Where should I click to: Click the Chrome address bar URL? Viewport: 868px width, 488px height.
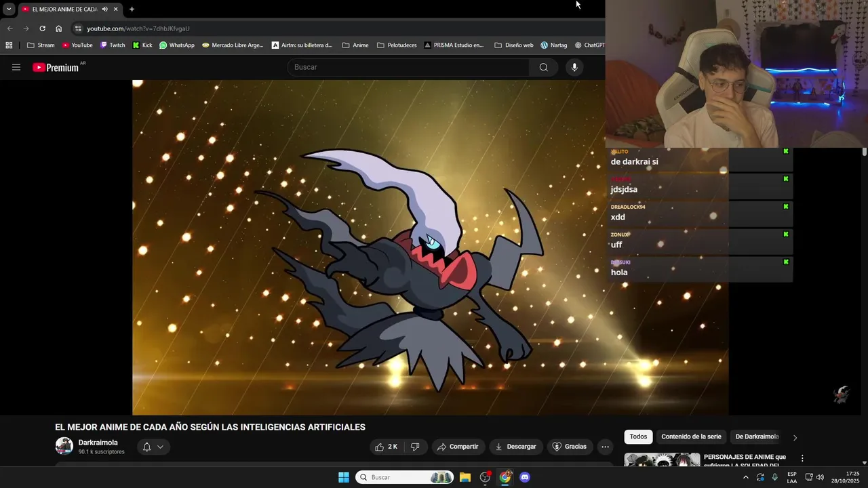click(x=138, y=28)
